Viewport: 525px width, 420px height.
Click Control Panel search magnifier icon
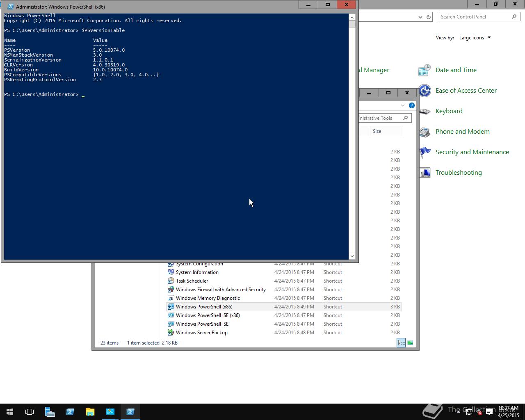point(514,16)
